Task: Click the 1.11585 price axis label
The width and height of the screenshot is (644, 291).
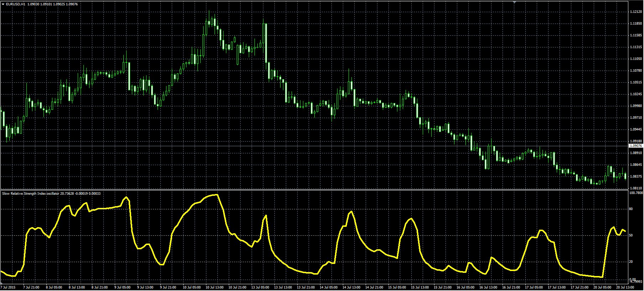Action: click(x=636, y=35)
